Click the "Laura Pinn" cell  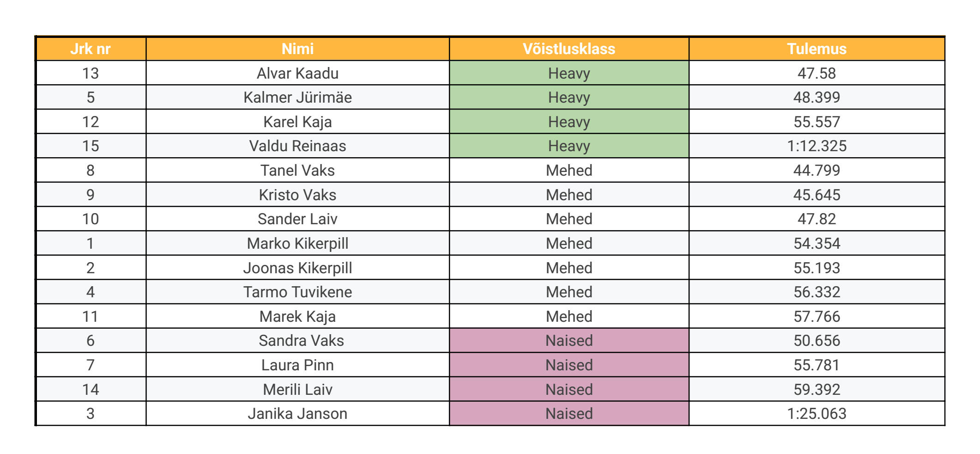tap(297, 365)
